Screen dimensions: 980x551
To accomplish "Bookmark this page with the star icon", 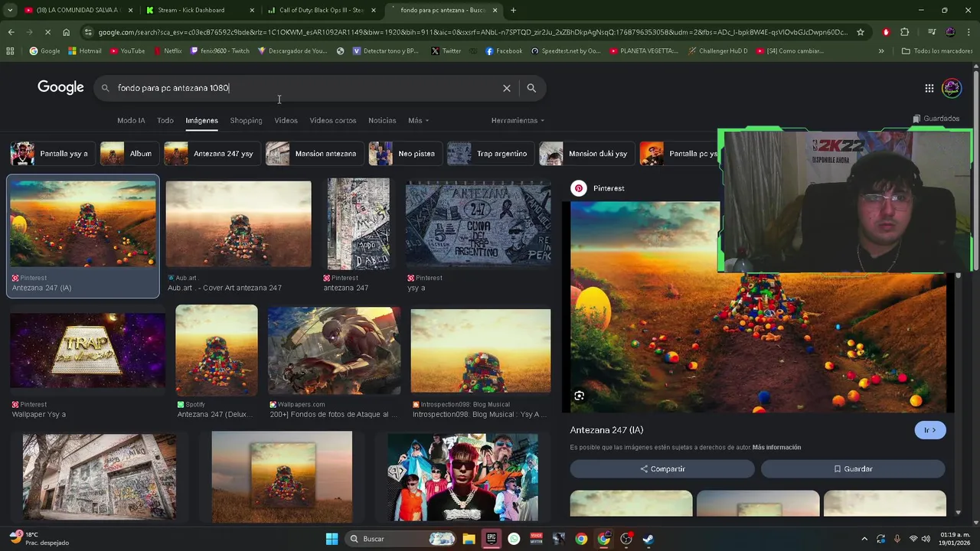I will [x=861, y=32].
